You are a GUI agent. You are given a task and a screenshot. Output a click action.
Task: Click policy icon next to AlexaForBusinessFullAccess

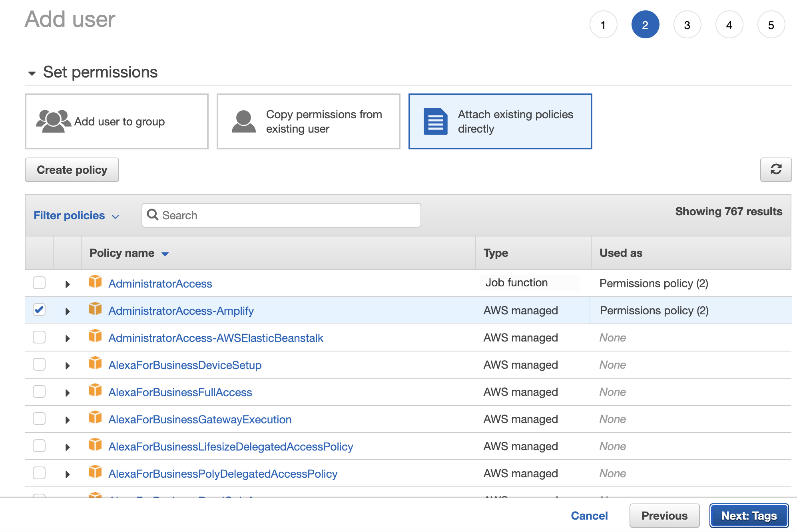tap(95, 391)
